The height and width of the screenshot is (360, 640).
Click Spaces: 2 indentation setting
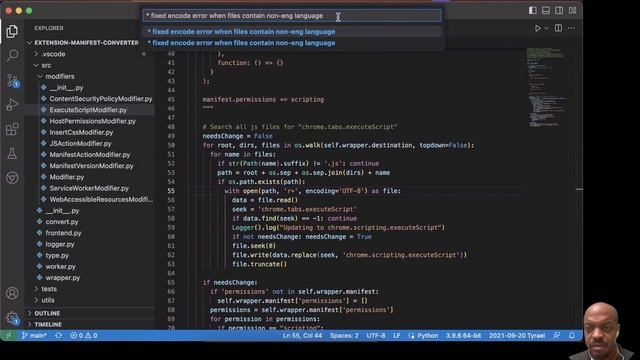[x=344, y=336]
